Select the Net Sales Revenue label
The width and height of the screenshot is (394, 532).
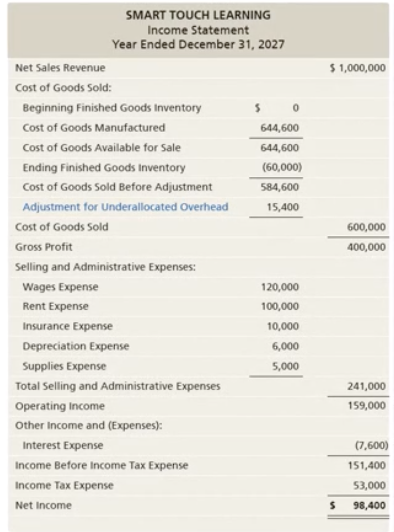pyautogui.click(x=60, y=68)
